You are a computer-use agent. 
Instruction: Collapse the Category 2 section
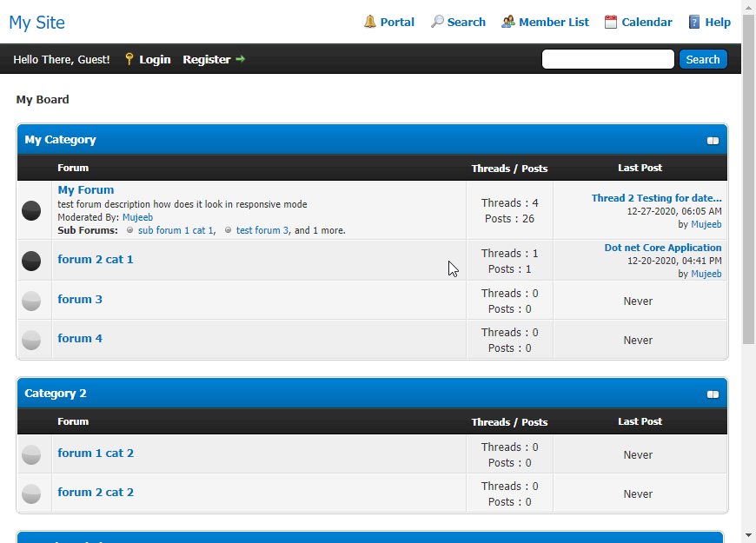713,394
